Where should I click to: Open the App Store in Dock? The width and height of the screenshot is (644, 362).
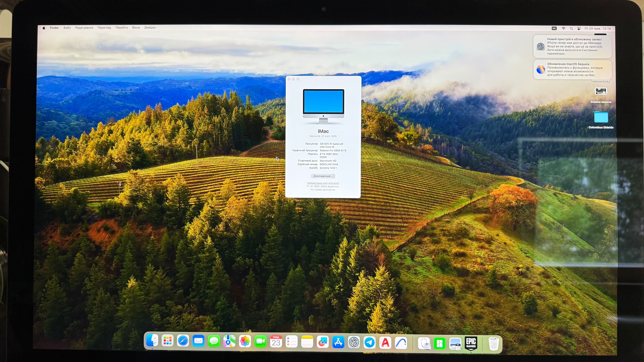(338, 342)
